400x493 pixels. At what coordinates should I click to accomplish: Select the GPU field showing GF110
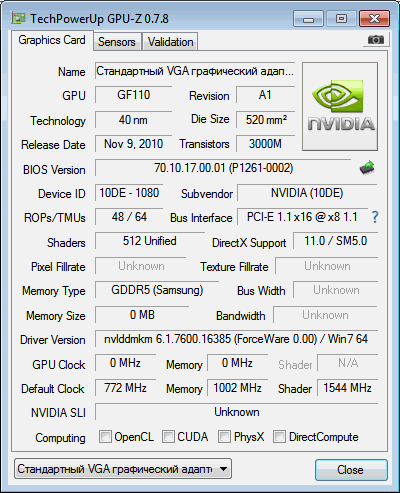133,95
